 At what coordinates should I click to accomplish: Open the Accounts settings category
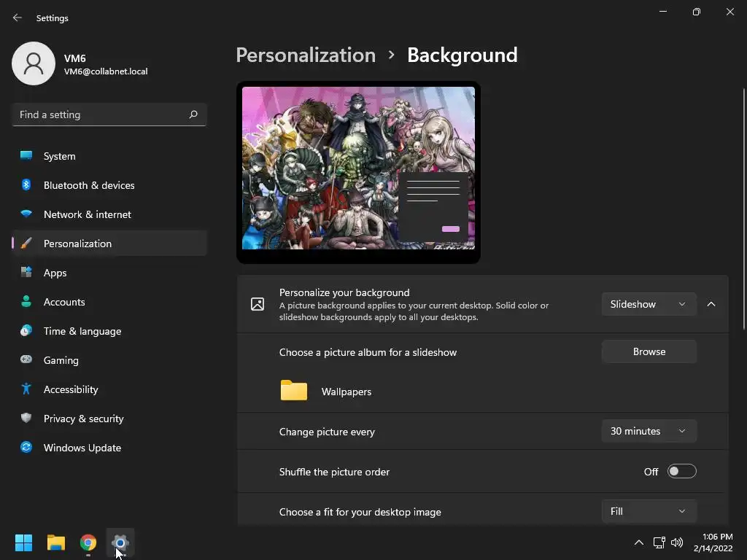pos(109,301)
